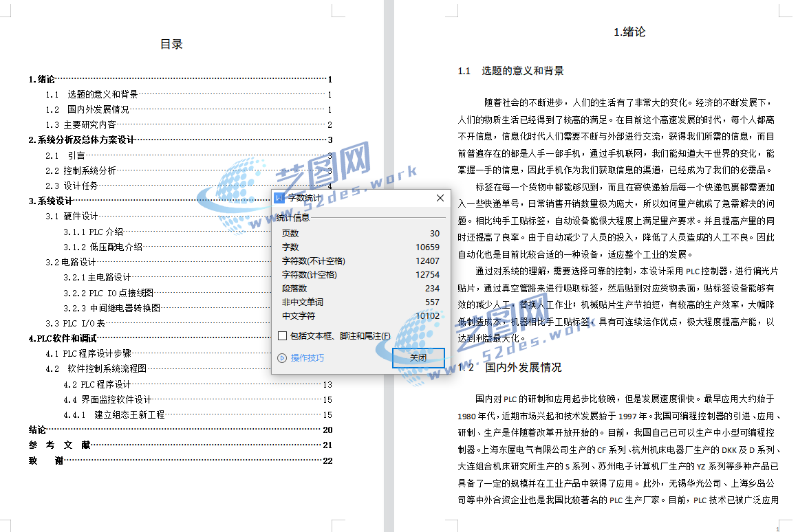Open the 3.1.1 PLC 介绍 entry

[168, 232]
